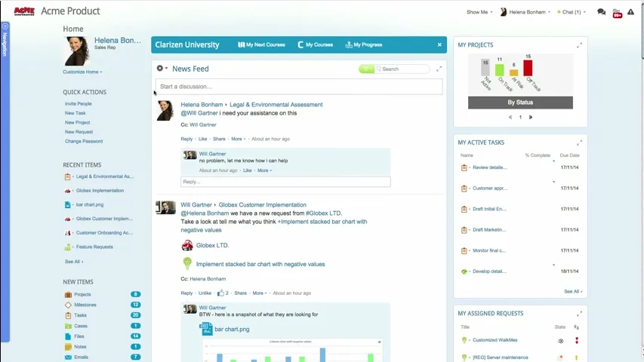Click the New Project quick action
The width and height of the screenshot is (644, 362).
[x=77, y=123]
